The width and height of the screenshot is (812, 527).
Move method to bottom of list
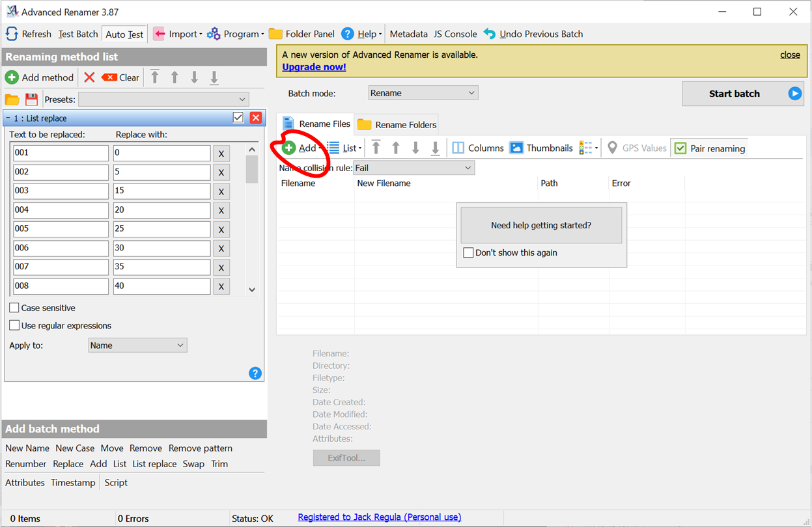(214, 77)
